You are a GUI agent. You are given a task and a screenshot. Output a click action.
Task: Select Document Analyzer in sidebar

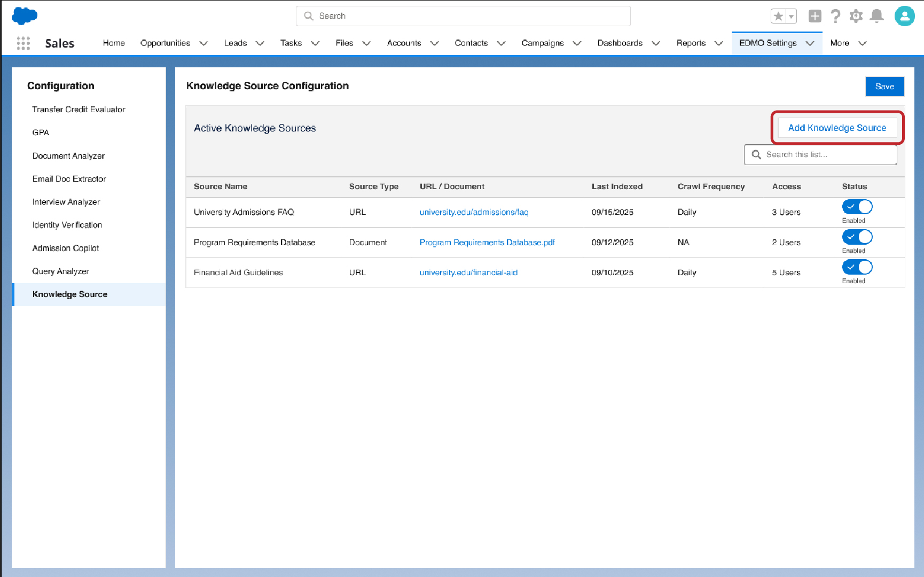click(68, 156)
